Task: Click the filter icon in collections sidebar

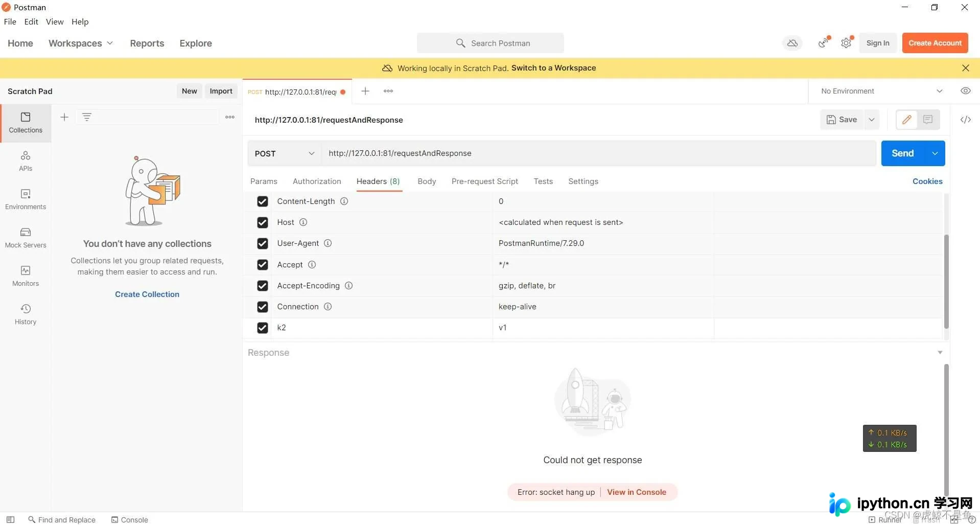Action: point(87,117)
